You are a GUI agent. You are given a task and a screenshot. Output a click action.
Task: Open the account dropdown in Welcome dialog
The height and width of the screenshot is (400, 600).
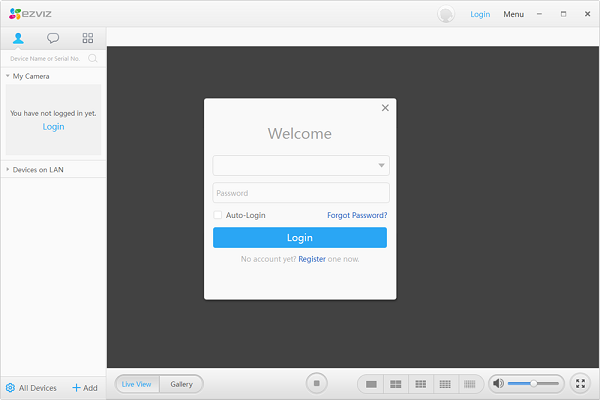pyautogui.click(x=381, y=166)
